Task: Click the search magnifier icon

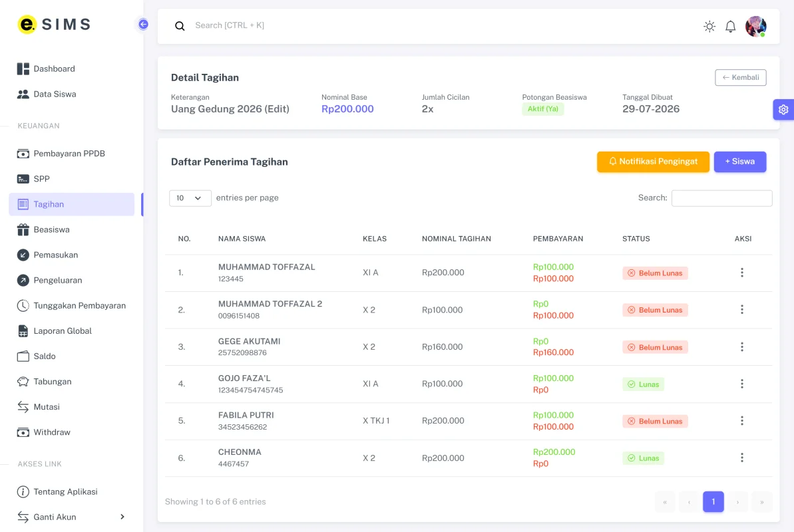Action: click(180, 26)
